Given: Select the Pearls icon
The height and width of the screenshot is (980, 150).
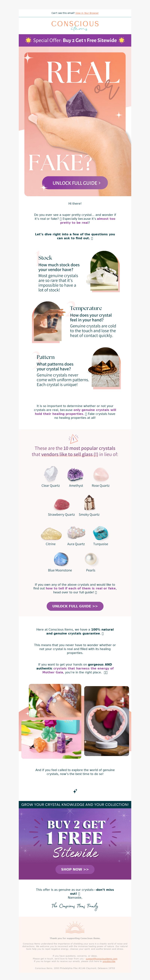Looking at the screenshot, I should (x=91, y=560).
